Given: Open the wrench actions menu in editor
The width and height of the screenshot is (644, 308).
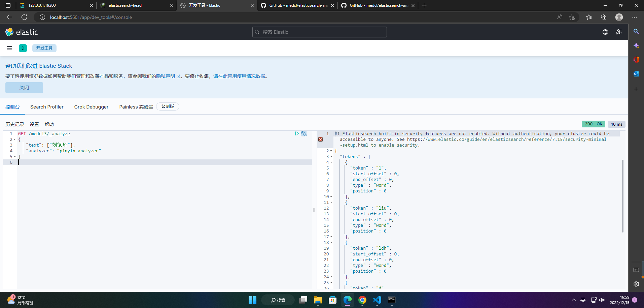Looking at the screenshot, I should tap(304, 133).
